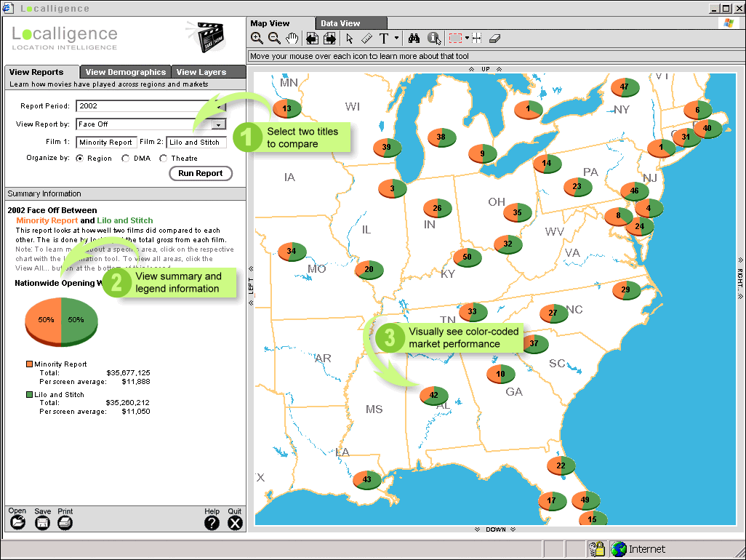Choose the arrow pointer tool
Image resolution: width=746 pixels, height=560 pixels.
[x=350, y=39]
